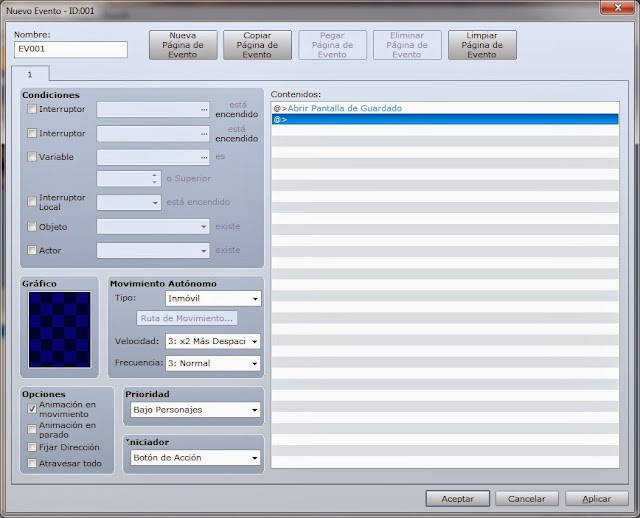This screenshot has width=640, height=518.
Task: Enable the first Interruptor condition checkbox
Action: click(x=32, y=109)
